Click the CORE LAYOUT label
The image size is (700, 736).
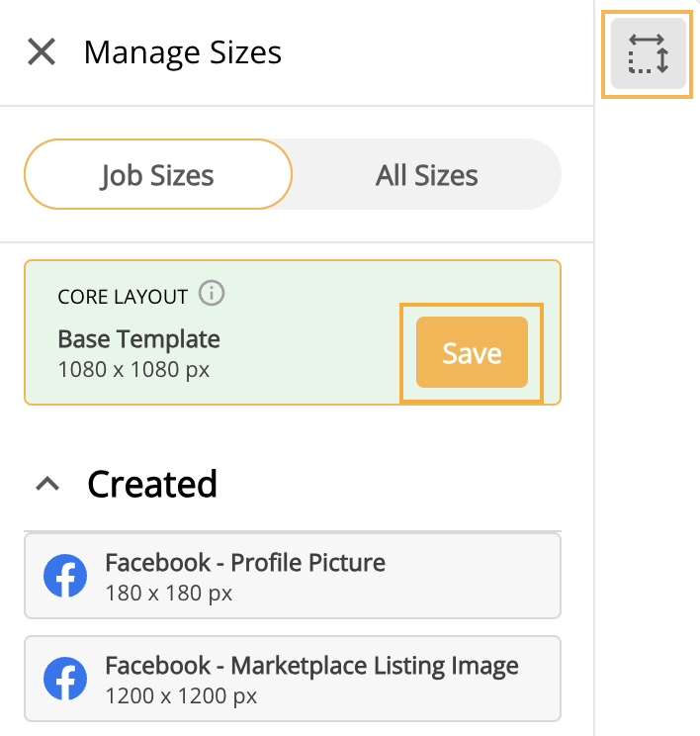click(123, 297)
